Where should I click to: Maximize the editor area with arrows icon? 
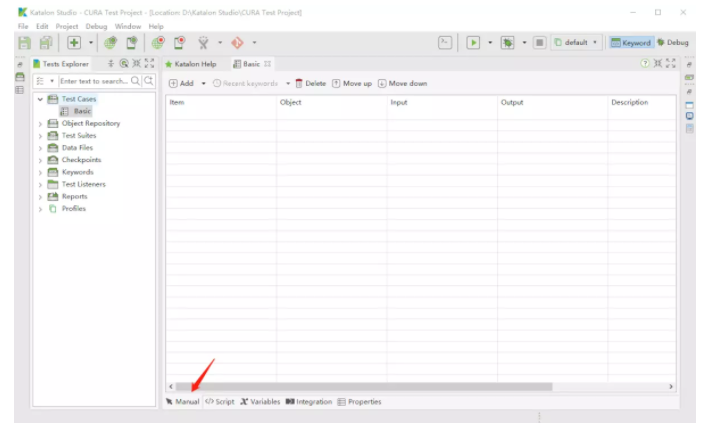tap(671, 64)
